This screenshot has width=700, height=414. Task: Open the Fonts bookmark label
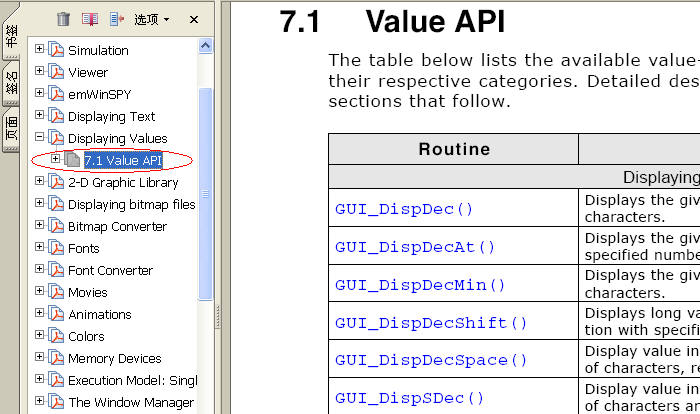point(83,248)
